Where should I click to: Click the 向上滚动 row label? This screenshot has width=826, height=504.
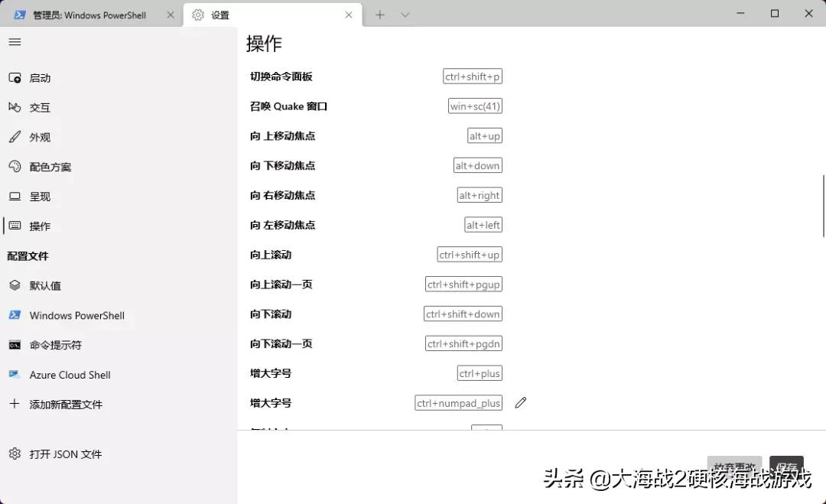(x=271, y=255)
